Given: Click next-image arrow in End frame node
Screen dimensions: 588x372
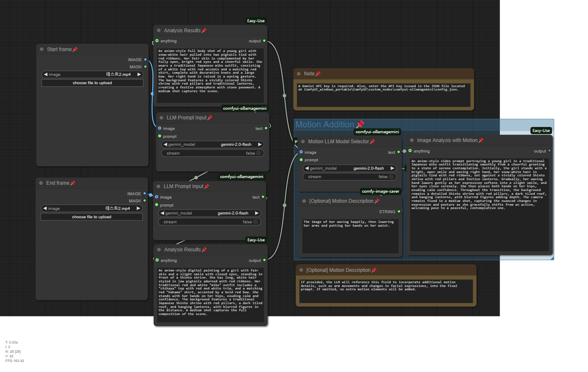Looking at the screenshot, I should 138,209.
